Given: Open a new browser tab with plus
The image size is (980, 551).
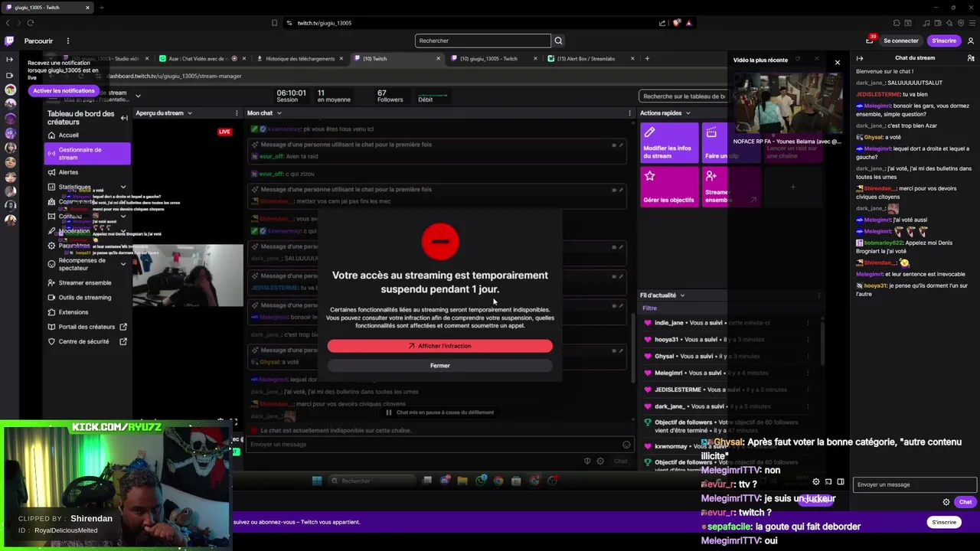Looking at the screenshot, I should [101, 8].
